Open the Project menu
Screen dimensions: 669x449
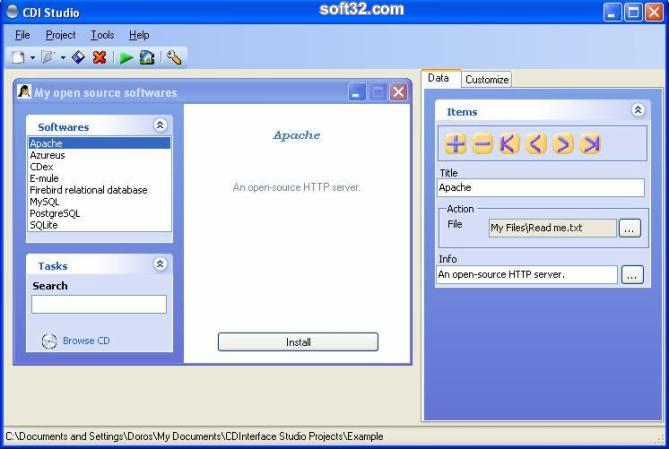click(x=60, y=35)
